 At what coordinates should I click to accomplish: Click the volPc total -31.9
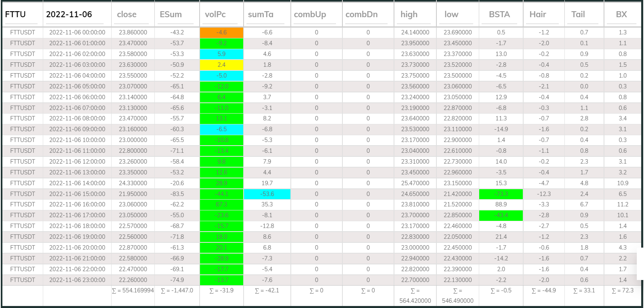point(222,290)
